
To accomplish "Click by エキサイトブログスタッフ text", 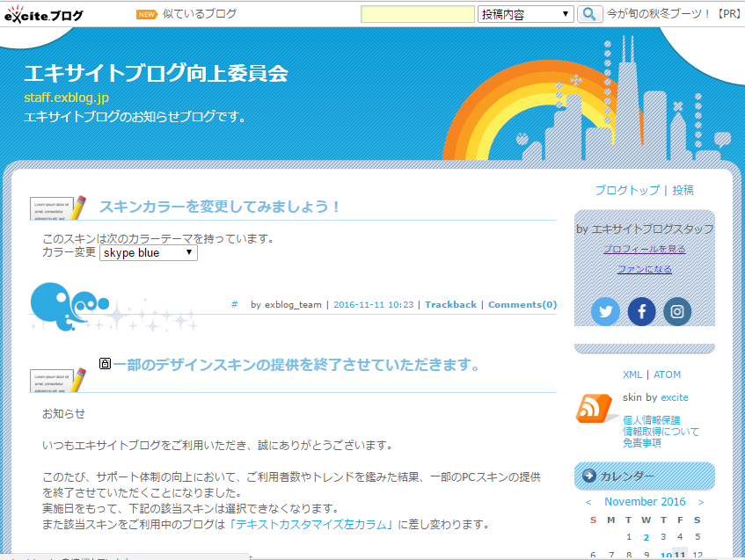I will coord(645,229).
